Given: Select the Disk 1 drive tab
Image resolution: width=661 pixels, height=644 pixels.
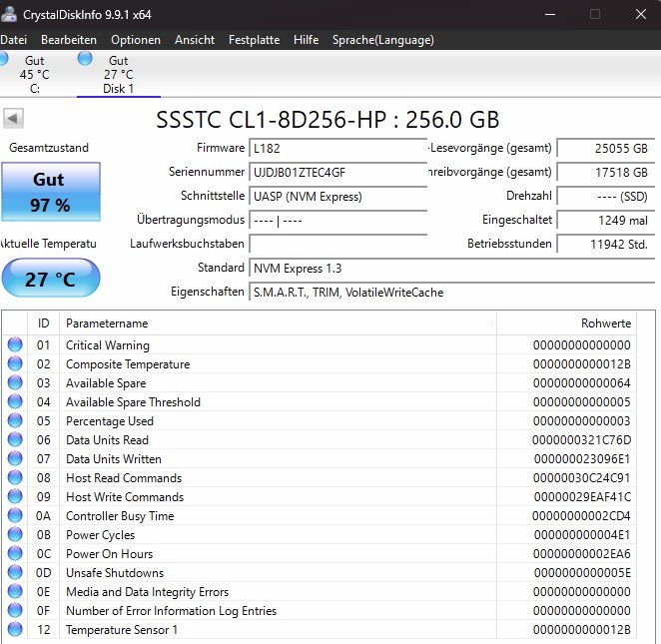Looking at the screenshot, I should (119, 74).
